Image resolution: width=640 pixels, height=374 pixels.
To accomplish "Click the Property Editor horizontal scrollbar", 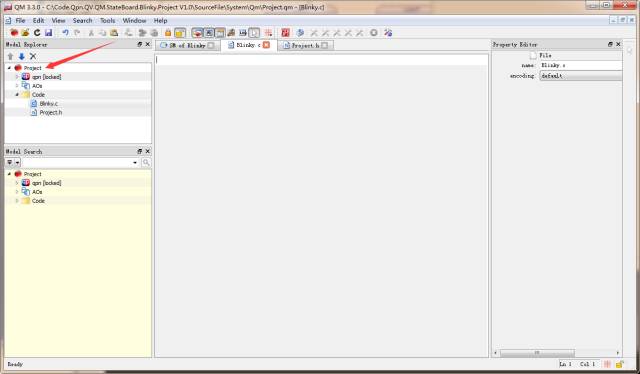I will 557,353.
